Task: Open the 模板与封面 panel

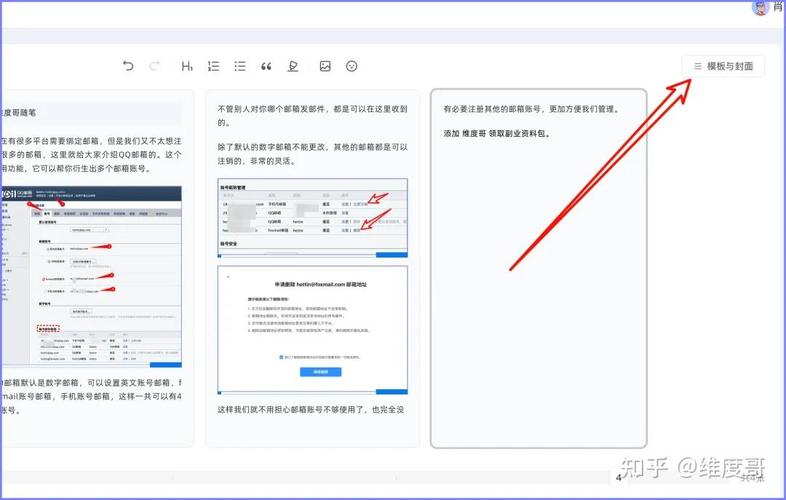Action: click(x=723, y=66)
